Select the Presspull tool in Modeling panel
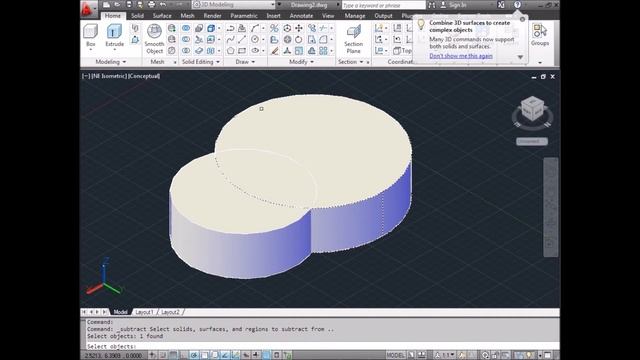The image size is (640, 360). 135,40
